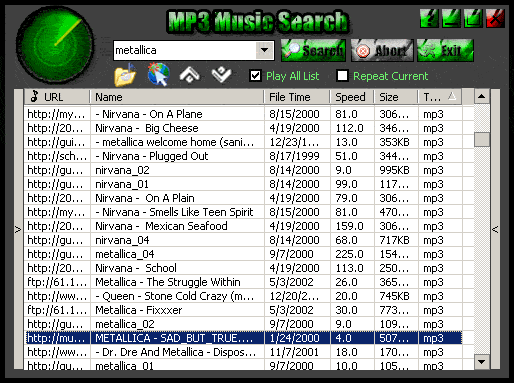Sort list by the Name column header
This screenshot has width=514, height=383.
tap(177, 97)
